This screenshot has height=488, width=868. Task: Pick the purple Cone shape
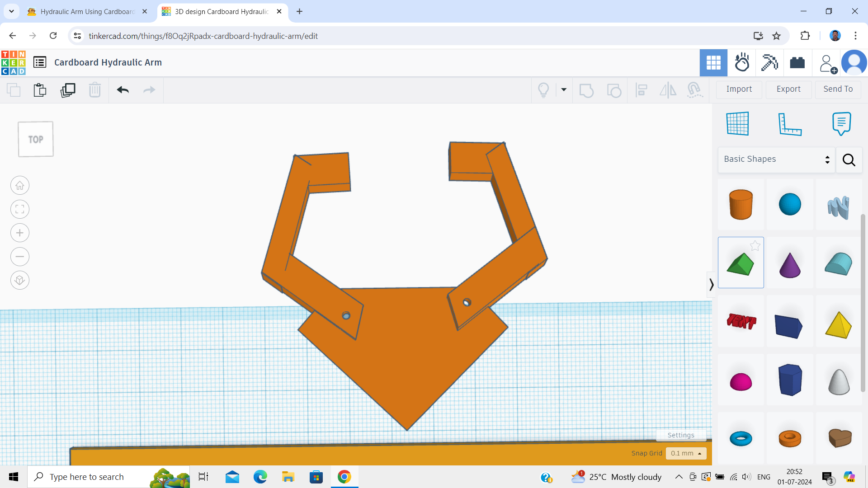click(790, 263)
